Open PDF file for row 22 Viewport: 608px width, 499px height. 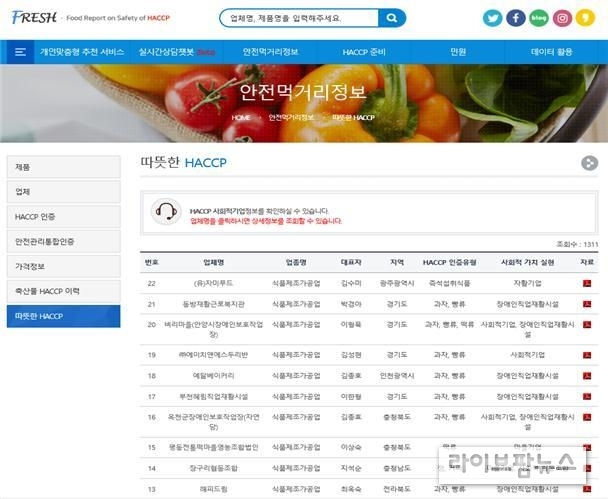(587, 283)
